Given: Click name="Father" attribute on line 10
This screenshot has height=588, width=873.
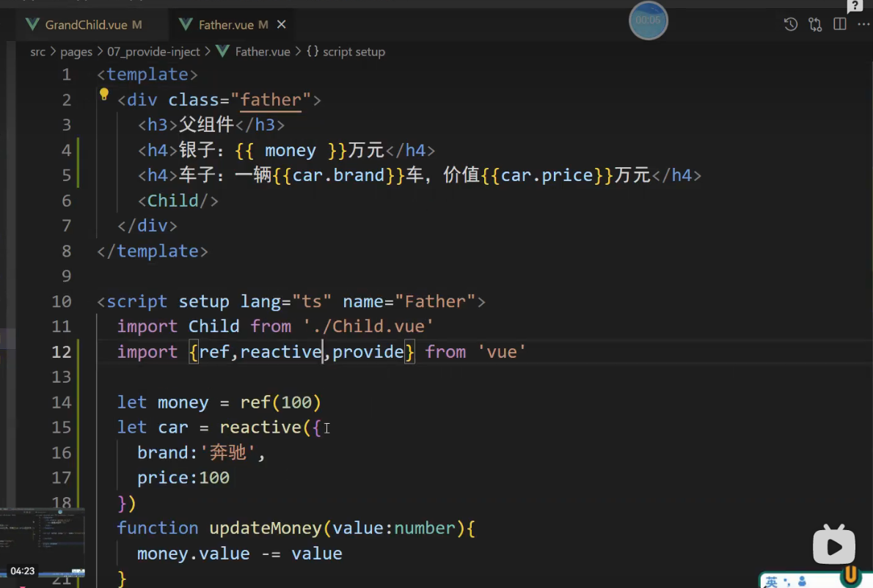Looking at the screenshot, I should point(409,301).
